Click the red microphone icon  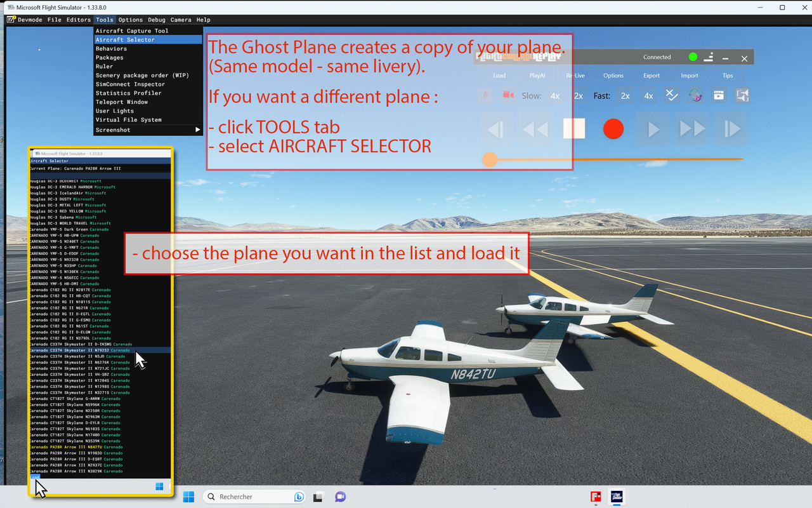[485, 95]
